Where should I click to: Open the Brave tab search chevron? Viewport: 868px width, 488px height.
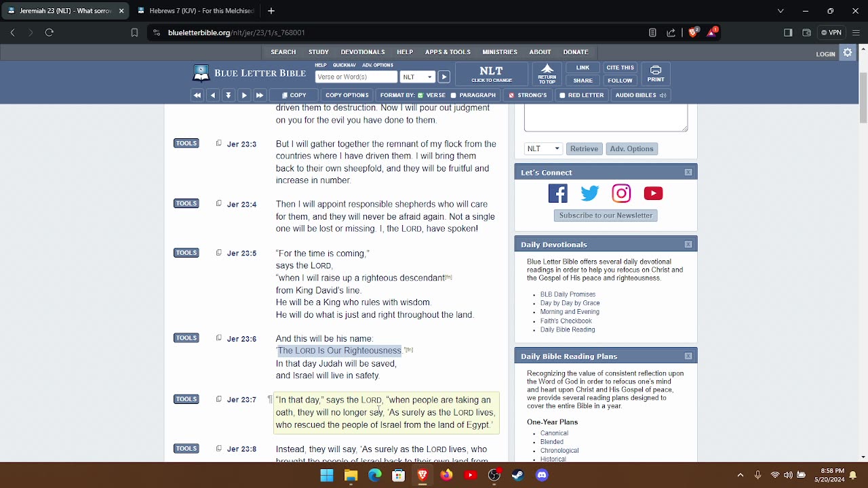[x=781, y=11]
